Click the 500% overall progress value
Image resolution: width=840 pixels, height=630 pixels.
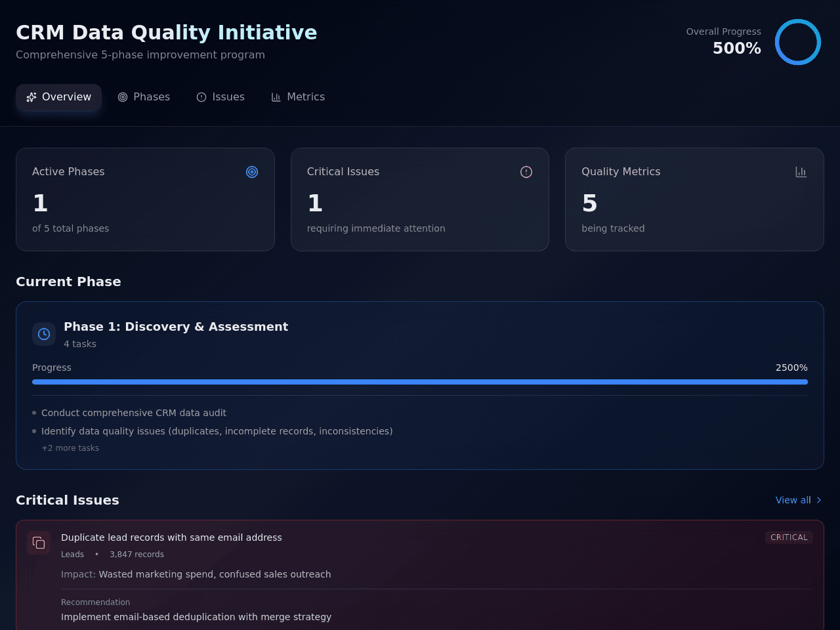tap(737, 48)
